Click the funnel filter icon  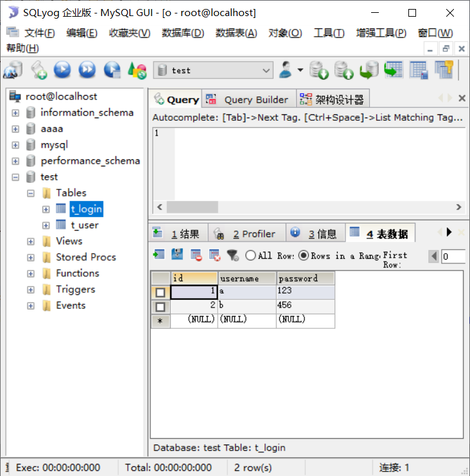[x=233, y=255]
